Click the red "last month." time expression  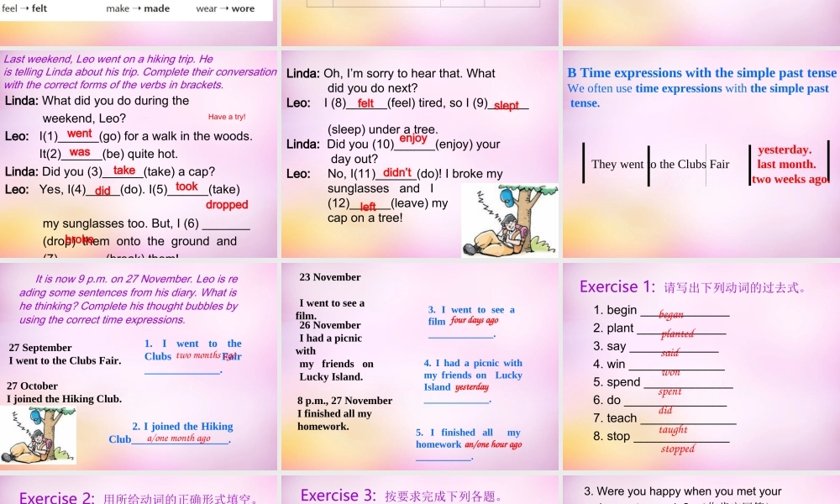tap(786, 165)
